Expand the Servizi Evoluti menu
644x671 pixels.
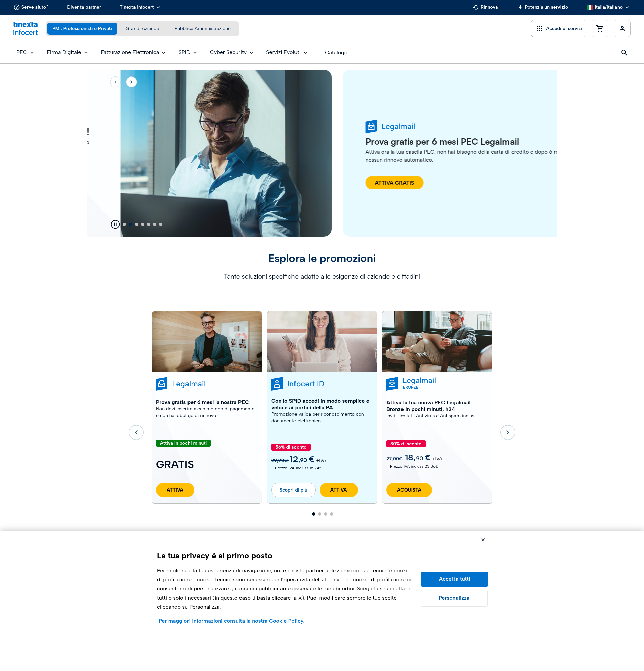[286, 52]
